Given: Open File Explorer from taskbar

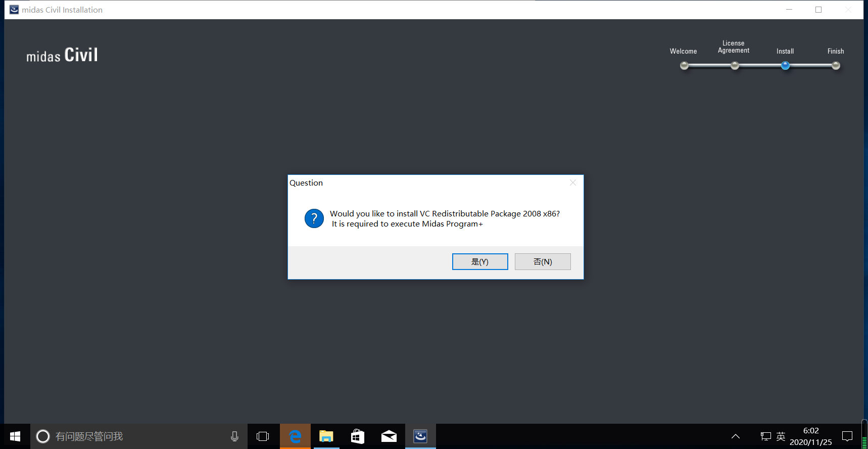Looking at the screenshot, I should coord(326,436).
